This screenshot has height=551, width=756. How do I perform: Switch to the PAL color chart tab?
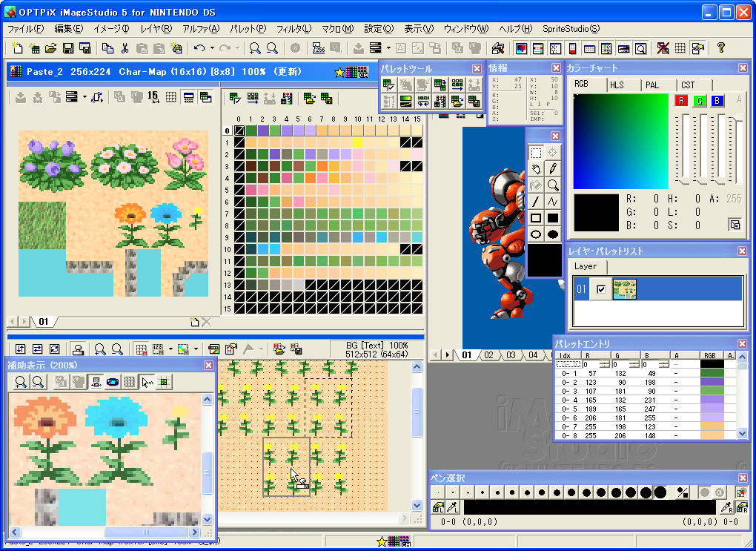(x=652, y=85)
